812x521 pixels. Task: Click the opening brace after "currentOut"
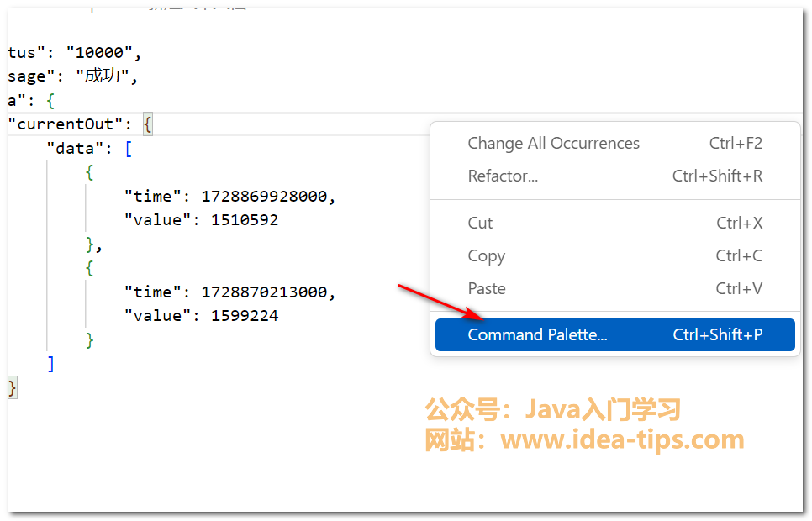[x=148, y=124]
